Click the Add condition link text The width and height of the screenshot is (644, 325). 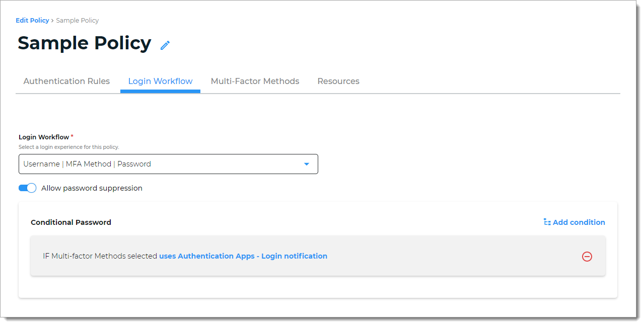click(x=579, y=222)
